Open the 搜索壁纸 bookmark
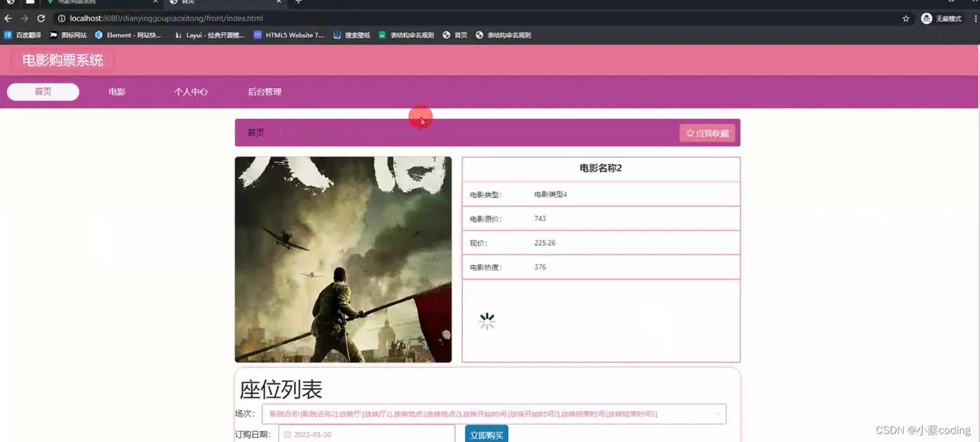The image size is (980, 442). [x=352, y=35]
